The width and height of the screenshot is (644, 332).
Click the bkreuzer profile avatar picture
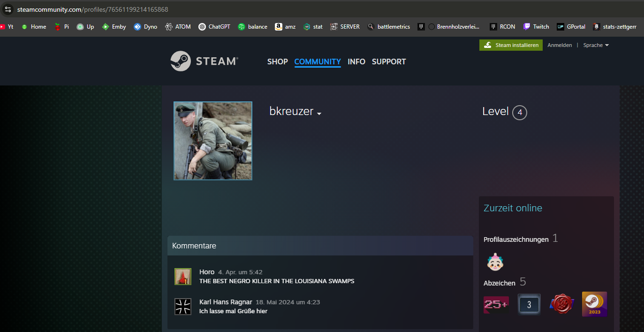(x=213, y=141)
